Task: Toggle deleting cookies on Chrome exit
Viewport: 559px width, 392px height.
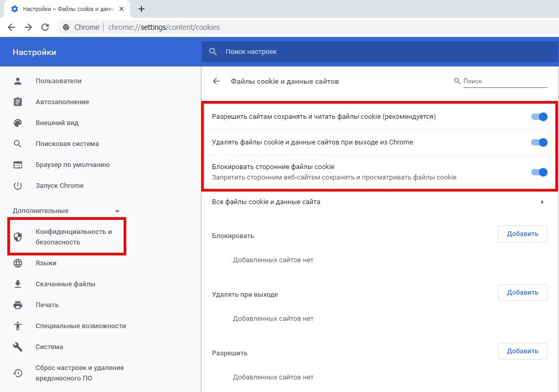Action: point(539,142)
